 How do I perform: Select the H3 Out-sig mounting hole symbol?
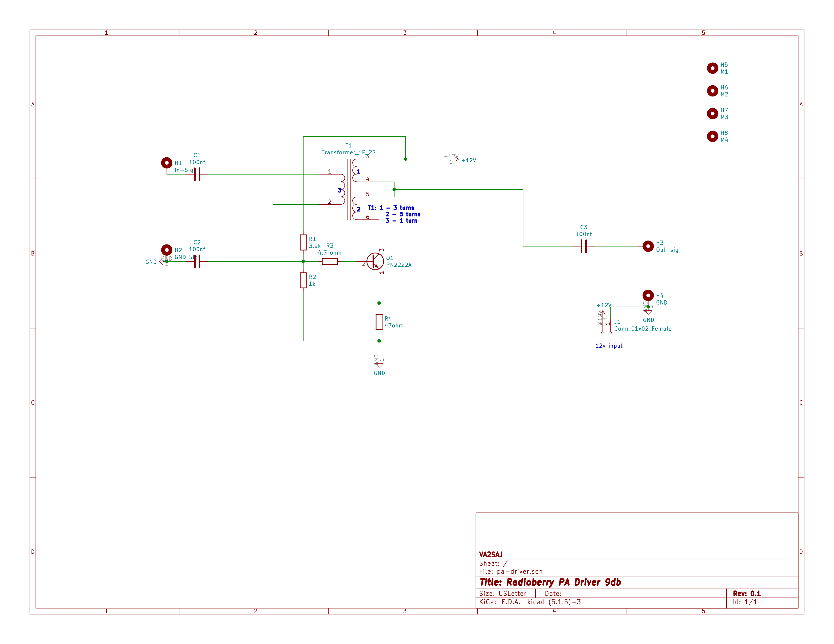click(648, 246)
